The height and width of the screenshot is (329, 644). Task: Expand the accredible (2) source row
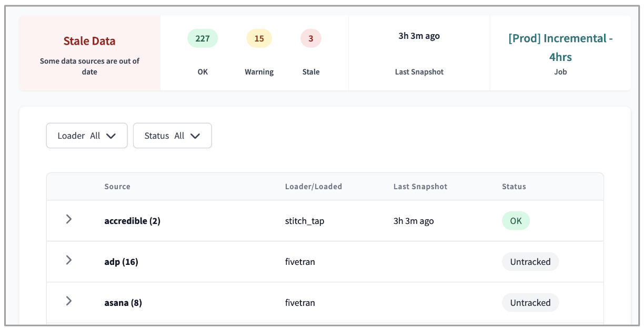pyautogui.click(x=68, y=219)
